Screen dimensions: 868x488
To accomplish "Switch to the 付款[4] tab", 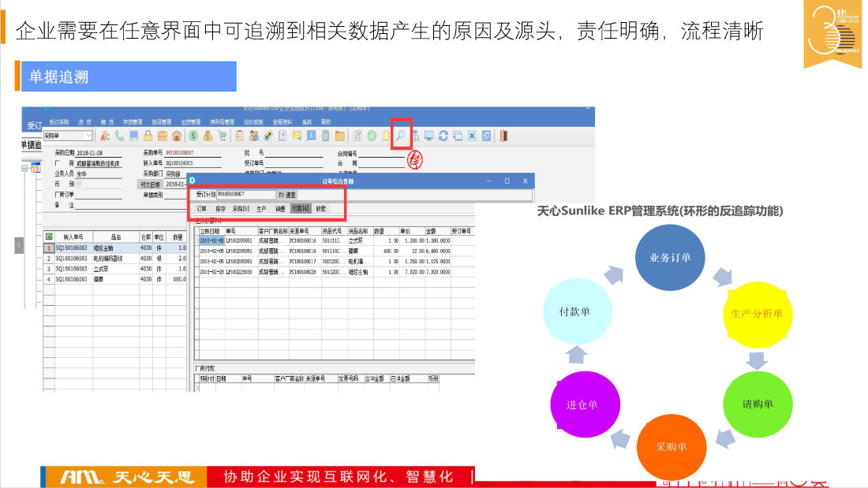I will 301,209.
